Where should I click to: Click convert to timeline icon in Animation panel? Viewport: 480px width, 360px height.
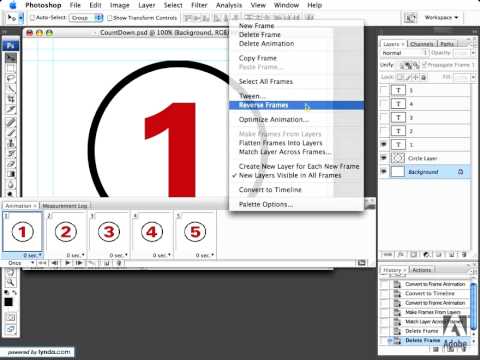click(x=362, y=263)
